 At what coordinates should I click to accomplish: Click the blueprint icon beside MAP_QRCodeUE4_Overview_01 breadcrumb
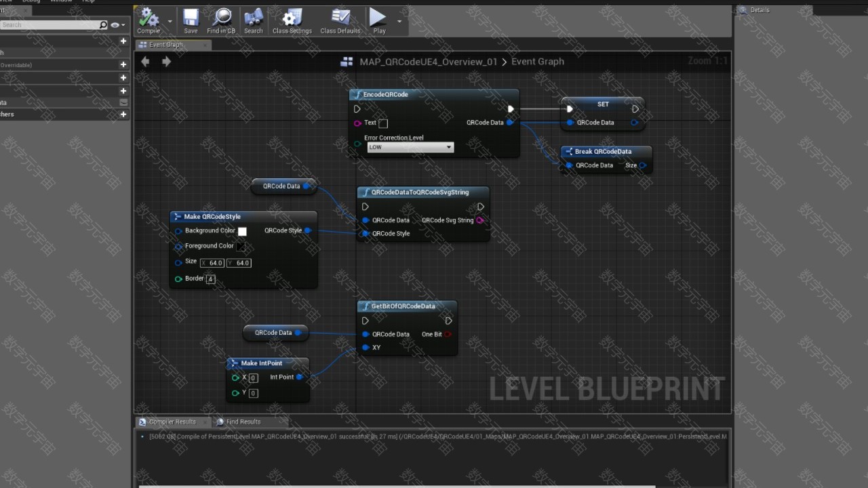[347, 62]
